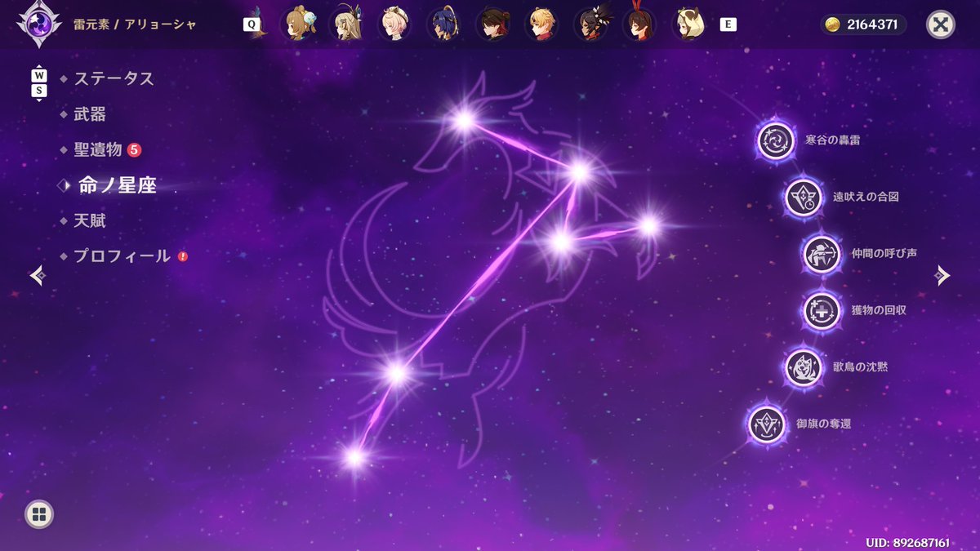Click the Q key previous-character hint

point(250,24)
